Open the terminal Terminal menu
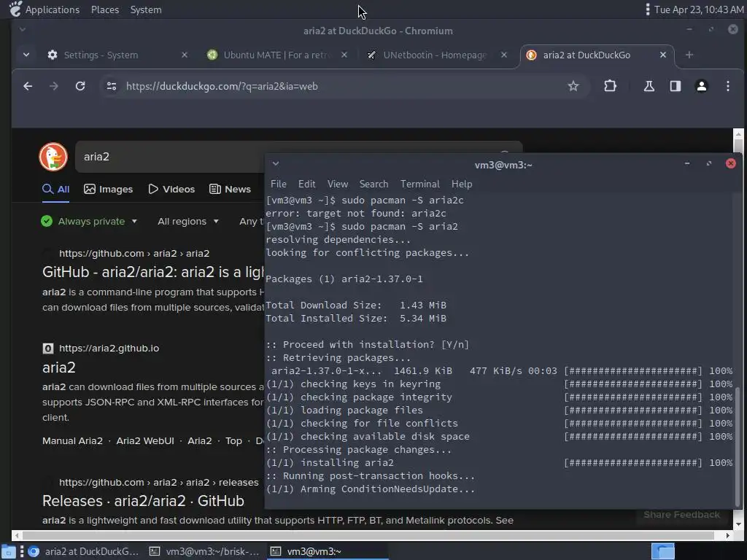Viewport: 747px width, 560px height. (419, 184)
